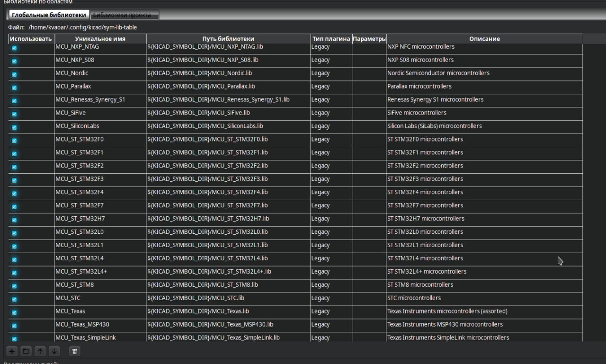Click description 'Nordic Semiconductor microcontrollers'
Image resolution: width=606 pixels, height=364 pixels.
(x=438, y=73)
